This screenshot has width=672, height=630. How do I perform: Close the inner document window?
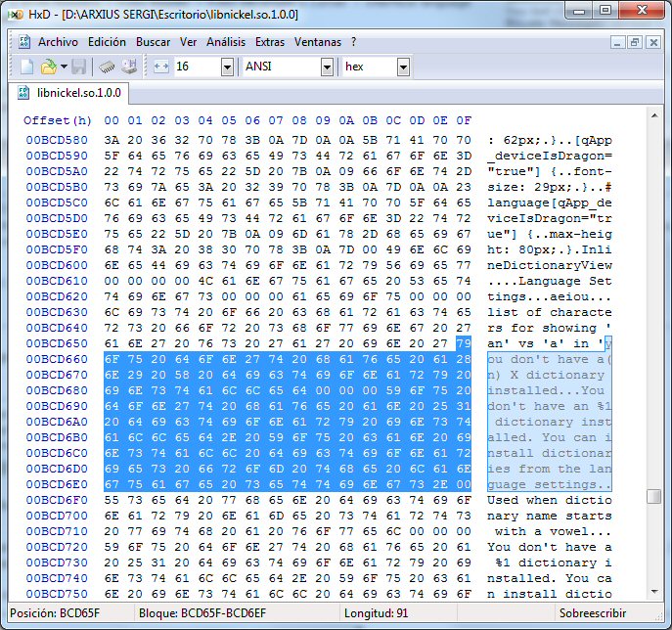[x=653, y=42]
